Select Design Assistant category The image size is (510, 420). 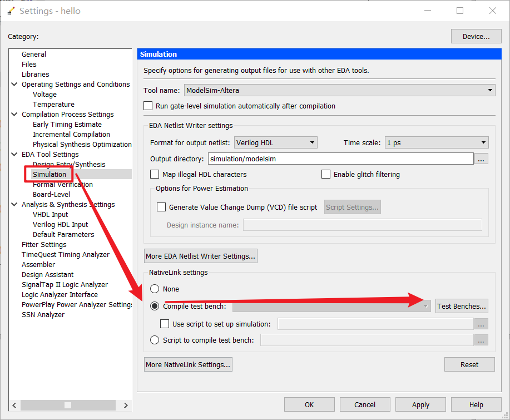click(x=47, y=275)
